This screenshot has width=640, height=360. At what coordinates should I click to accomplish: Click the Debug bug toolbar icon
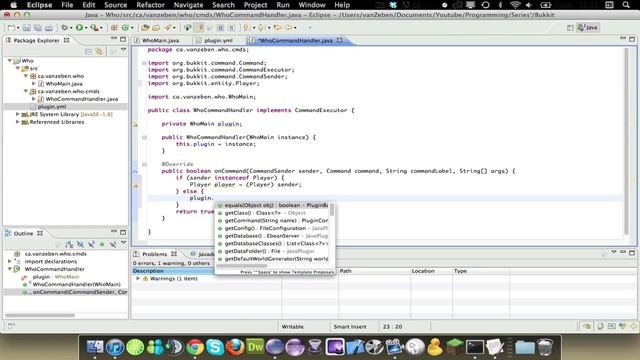tap(64, 28)
